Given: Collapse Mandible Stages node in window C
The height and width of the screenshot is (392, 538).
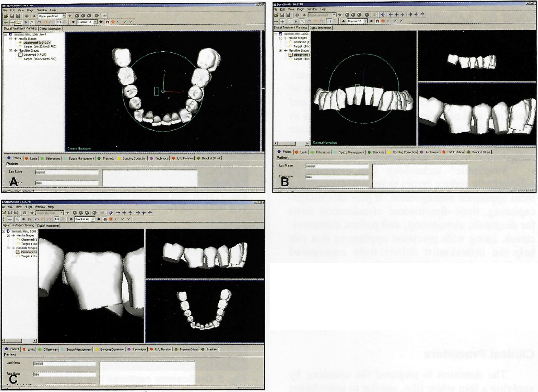Looking at the screenshot, I should [x=8, y=248].
